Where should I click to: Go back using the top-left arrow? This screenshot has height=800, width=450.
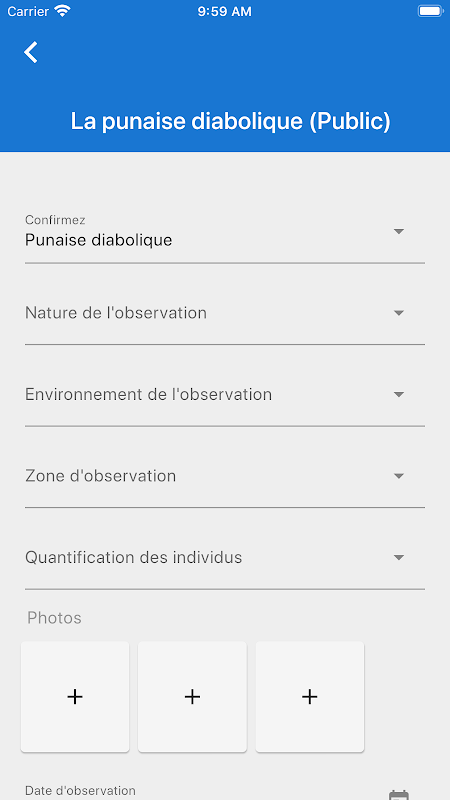pos(31,53)
